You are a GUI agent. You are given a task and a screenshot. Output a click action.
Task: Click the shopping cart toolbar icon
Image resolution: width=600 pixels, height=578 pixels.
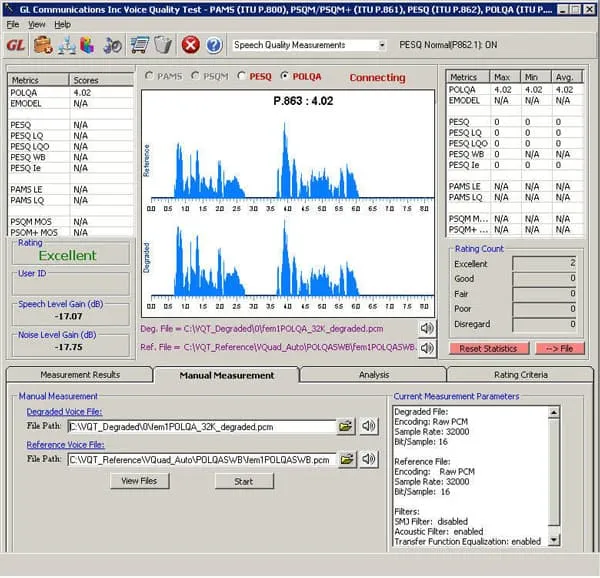click(139, 45)
